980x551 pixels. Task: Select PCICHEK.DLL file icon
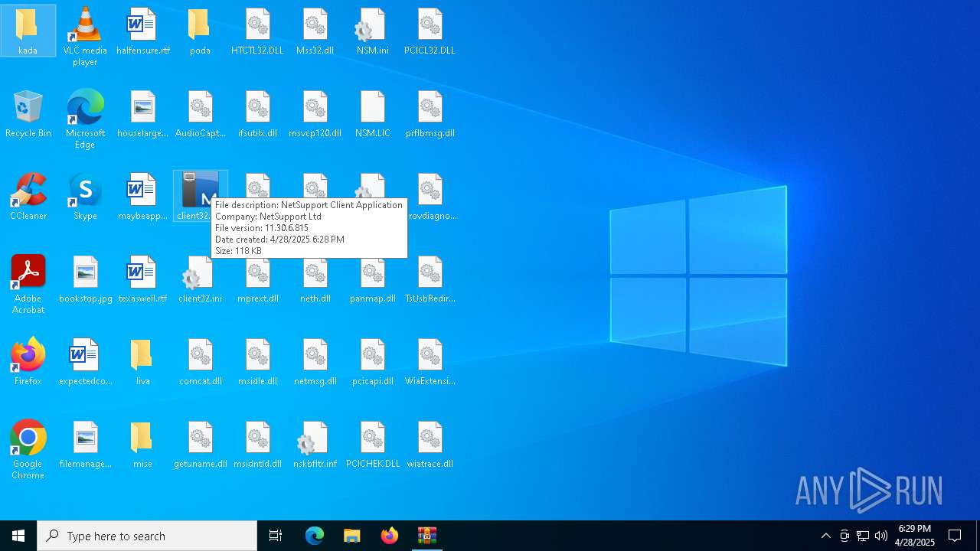coord(372,444)
